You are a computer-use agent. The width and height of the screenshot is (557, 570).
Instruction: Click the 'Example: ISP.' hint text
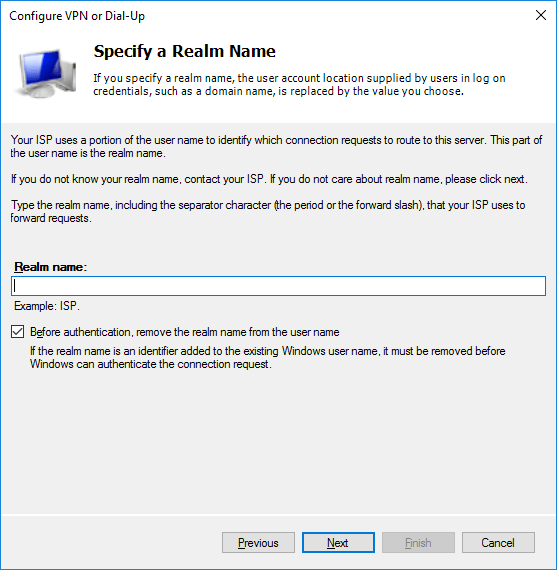[x=47, y=306]
